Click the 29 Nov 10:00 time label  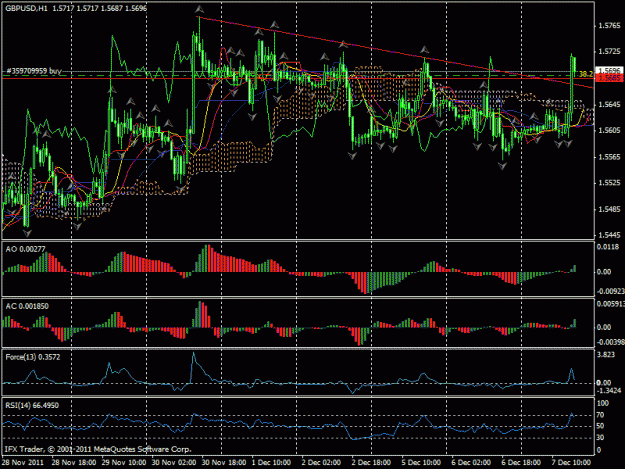click(124, 463)
